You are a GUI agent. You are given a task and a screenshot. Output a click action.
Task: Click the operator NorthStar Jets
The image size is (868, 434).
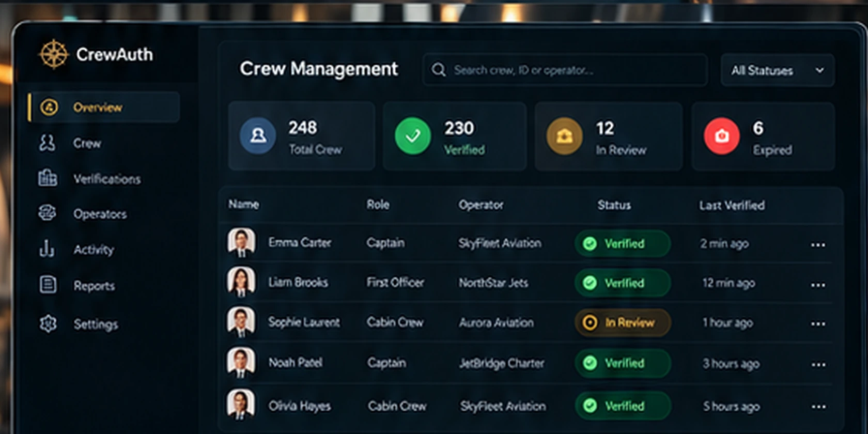click(x=494, y=283)
